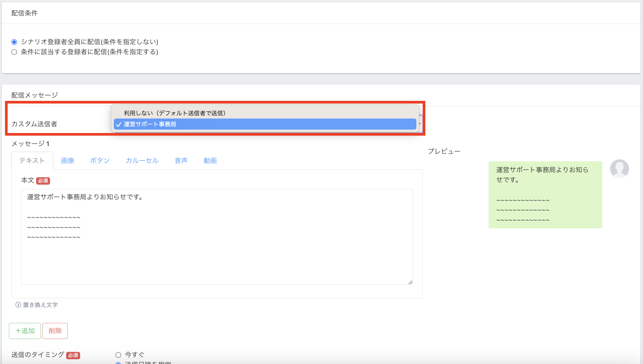Image resolution: width=643 pixels, height=364 pixels.
Task: Open the カルーセル message tab
Action: point(142,161)
